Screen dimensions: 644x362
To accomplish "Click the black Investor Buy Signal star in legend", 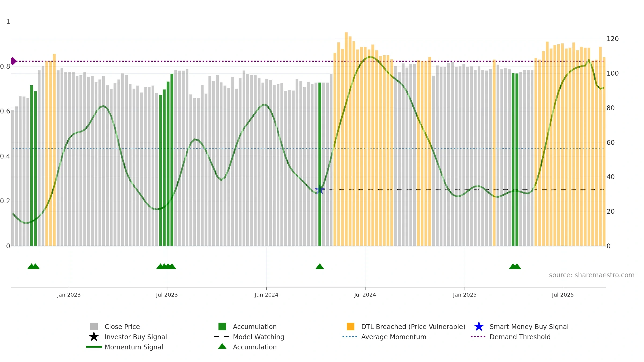I will click(94, 337).
